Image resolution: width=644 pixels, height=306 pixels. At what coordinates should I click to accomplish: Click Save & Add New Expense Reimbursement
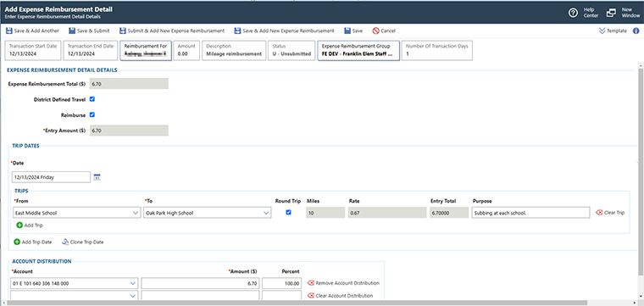pyautogui.click(x=284, y=31)
